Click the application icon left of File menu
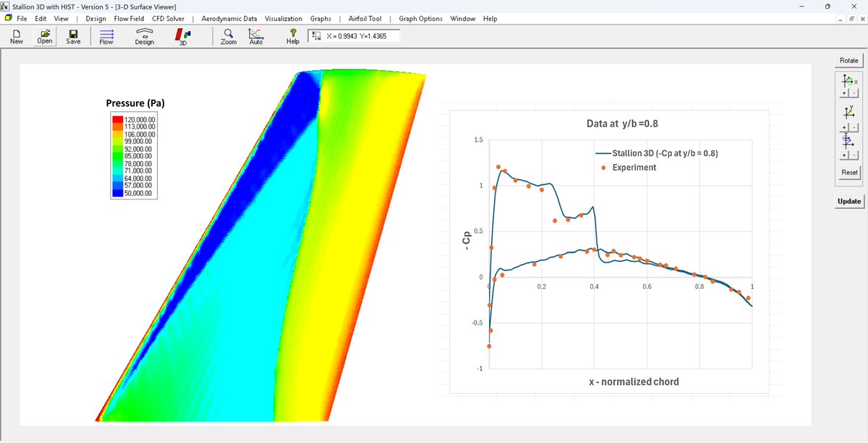The height and width of the screenshot is (443, 868). [7, 18]
